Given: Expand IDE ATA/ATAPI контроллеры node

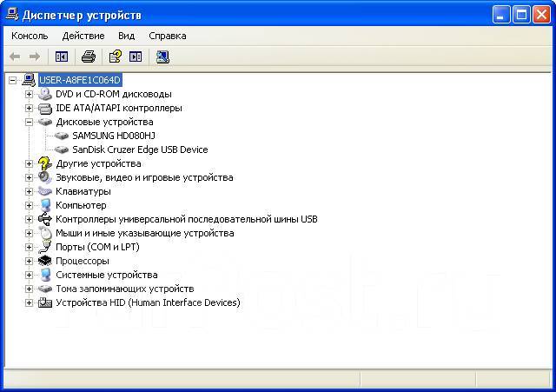Looking at the screenshot, I should (29, 108).
